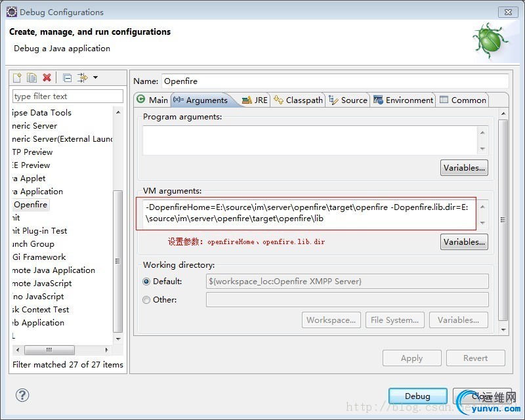Click the Collapse All icon
Screen dimensions: 525x420
click(x=68, y=78)
